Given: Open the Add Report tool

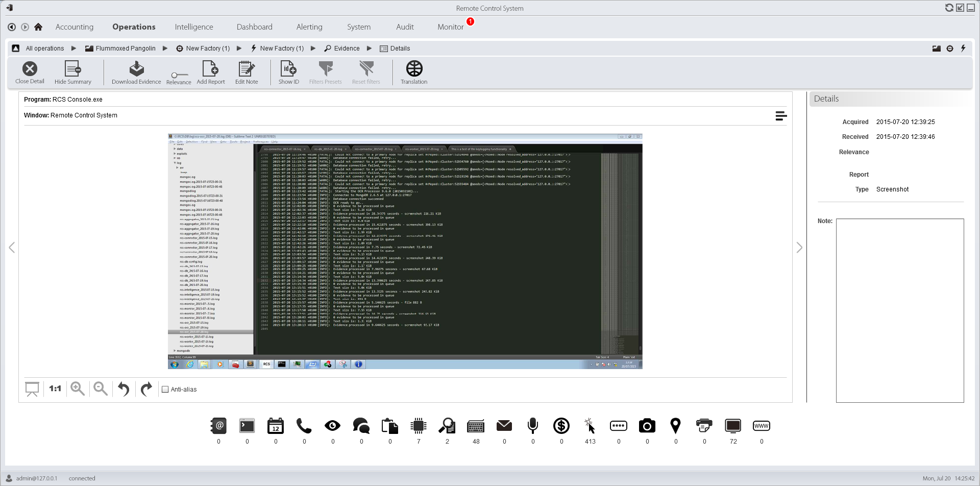Looking at the screenshot, I should click(x=210, y=69).
